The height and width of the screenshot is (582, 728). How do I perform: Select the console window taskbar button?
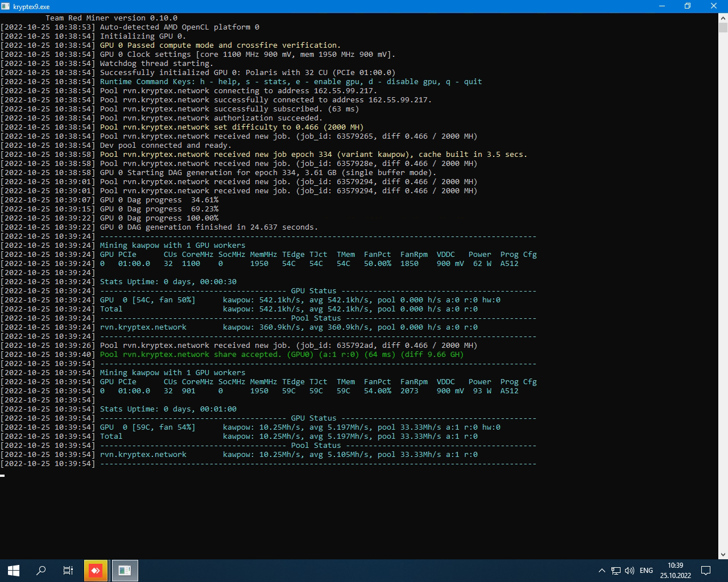pos(125,571)
